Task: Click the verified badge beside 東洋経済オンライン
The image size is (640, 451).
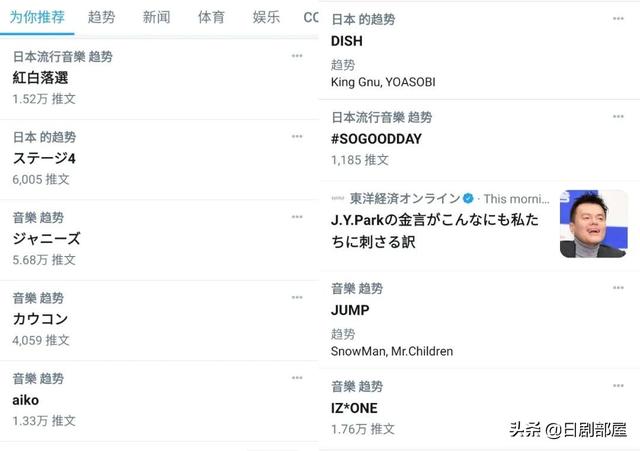Action: click(x=468, y=199)
